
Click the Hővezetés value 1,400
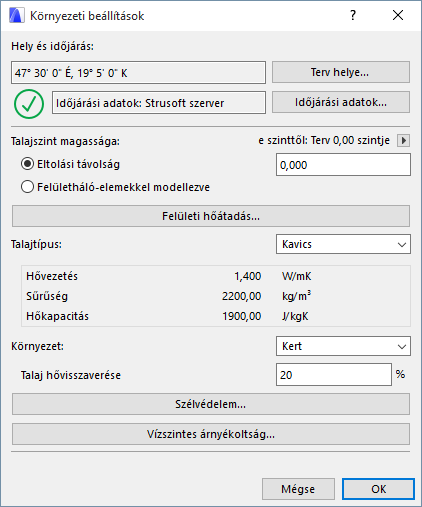(248, 276)
